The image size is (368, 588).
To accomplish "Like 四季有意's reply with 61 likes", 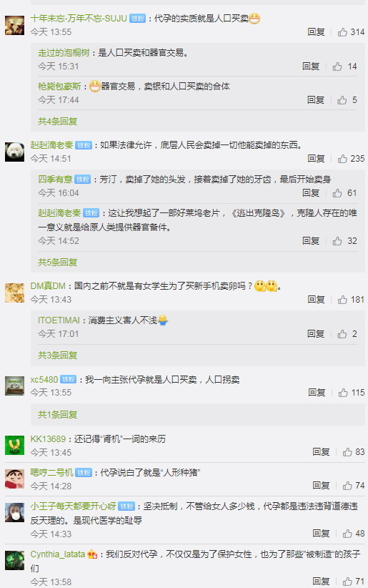I will point(337,193).
